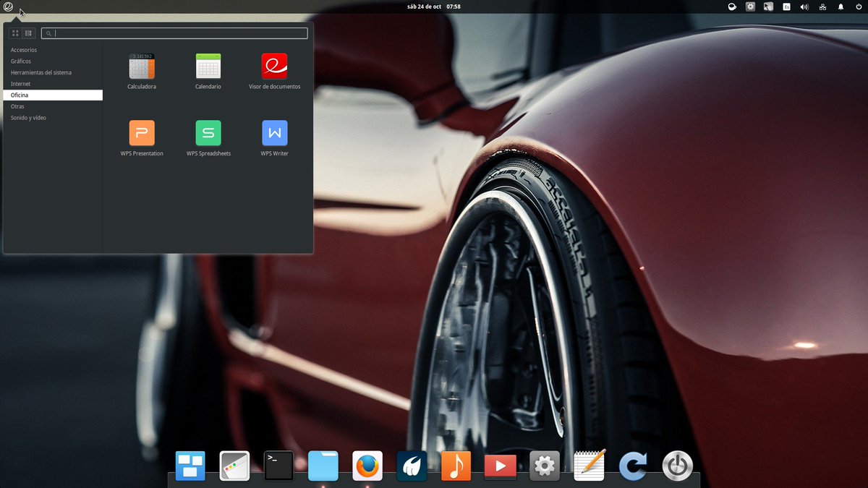Open Firefox from the dock
The width and height of the screenshot is (868, 488).
367,466
